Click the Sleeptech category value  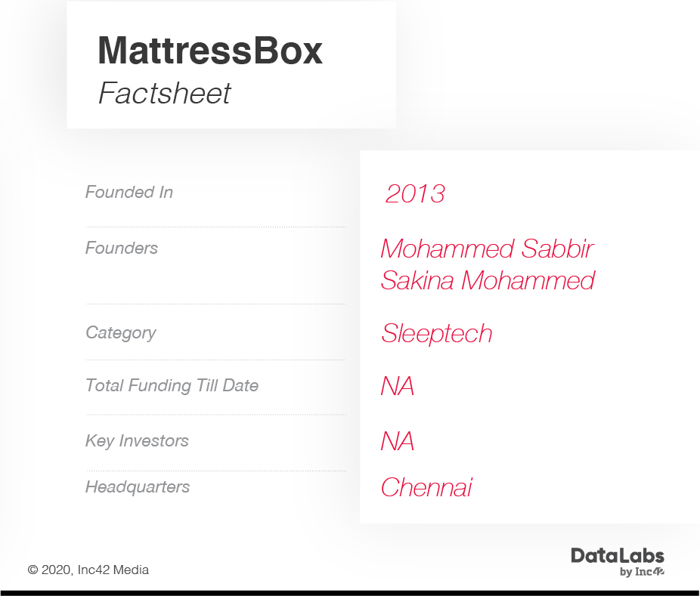tap(436, 334)
